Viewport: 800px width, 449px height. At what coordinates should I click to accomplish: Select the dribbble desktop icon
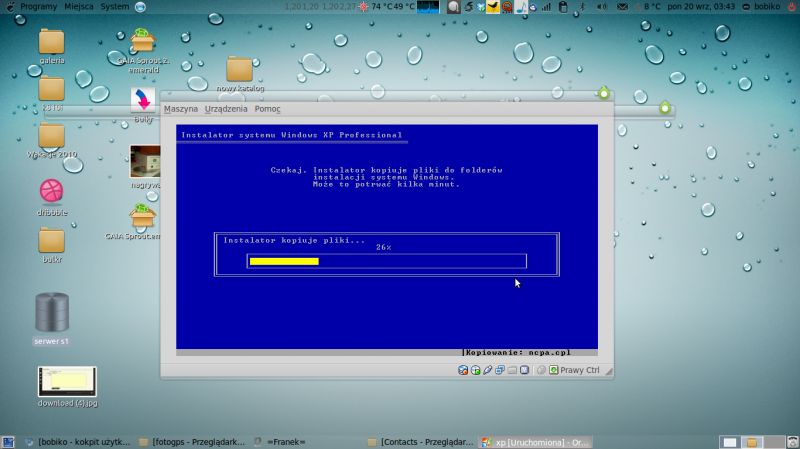coord(52,197)
